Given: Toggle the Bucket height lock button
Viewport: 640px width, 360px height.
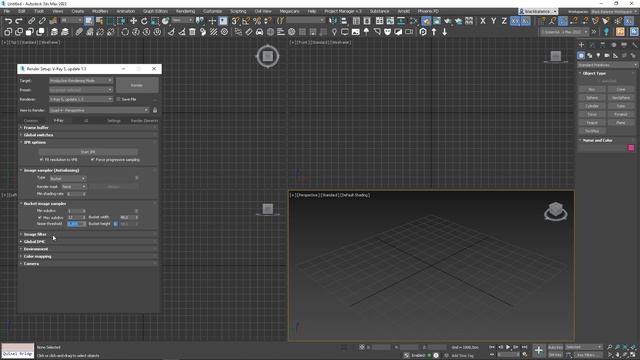Looking at the screenshot, I should click(116, 224).
